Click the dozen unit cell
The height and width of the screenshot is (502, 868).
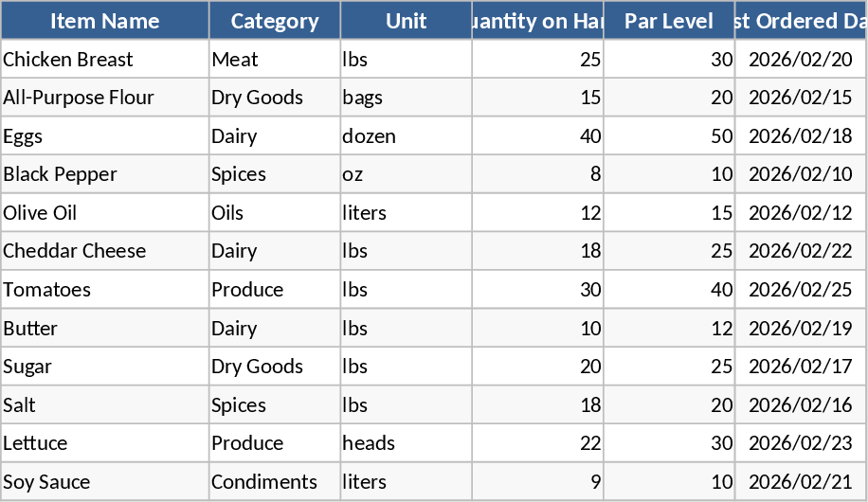click(406, 136)
